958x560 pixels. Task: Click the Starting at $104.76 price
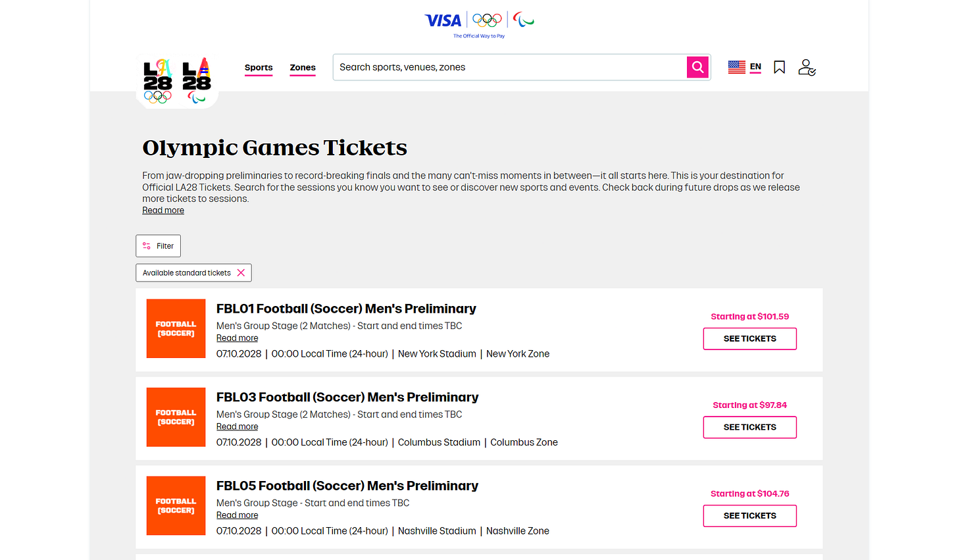pyautogui.click(x=749, y=494)
